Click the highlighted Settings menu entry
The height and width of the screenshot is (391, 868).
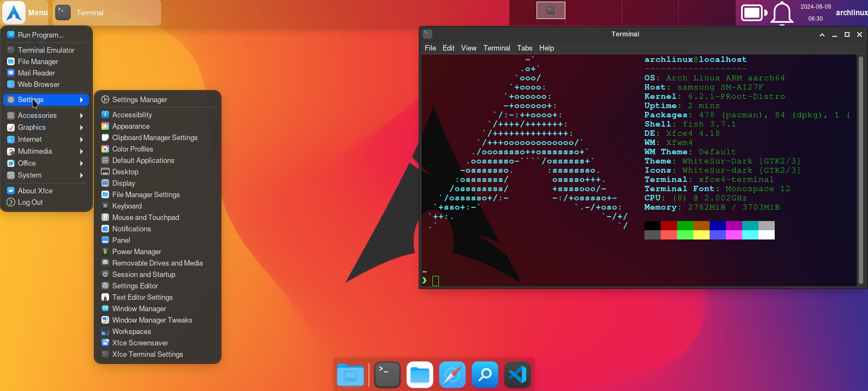pos(46,99)
